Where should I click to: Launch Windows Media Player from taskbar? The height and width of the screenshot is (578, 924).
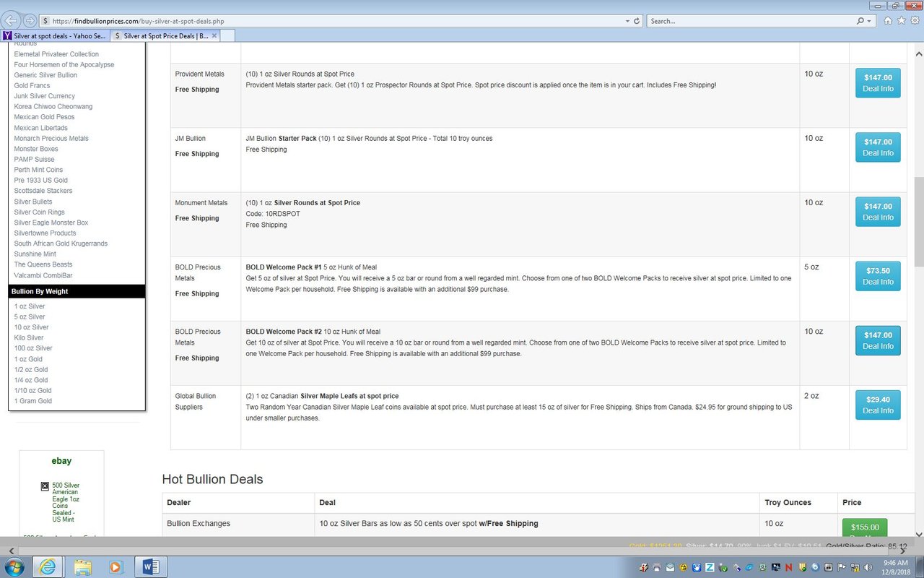[115, 566]
